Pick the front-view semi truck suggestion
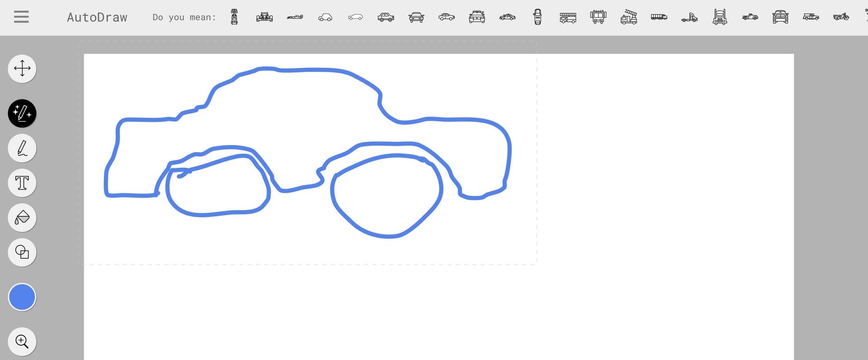The image size is (868, 360). [720, 17]
